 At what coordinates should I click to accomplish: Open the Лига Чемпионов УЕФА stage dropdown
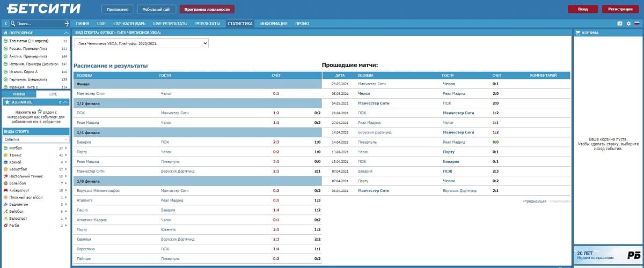pyautogui.click(x=142, y=43)
